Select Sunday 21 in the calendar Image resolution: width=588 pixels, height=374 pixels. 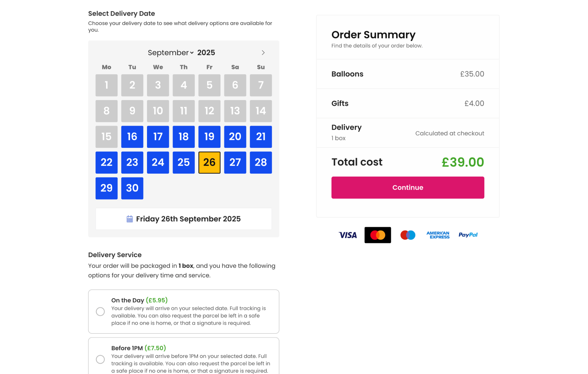pyautogui.click(x=261, y=137)
